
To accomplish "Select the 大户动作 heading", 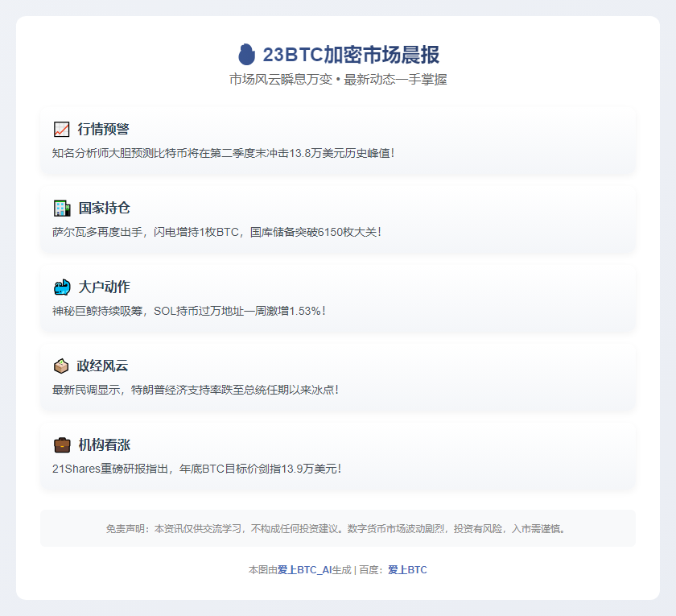I will point(104,287).
